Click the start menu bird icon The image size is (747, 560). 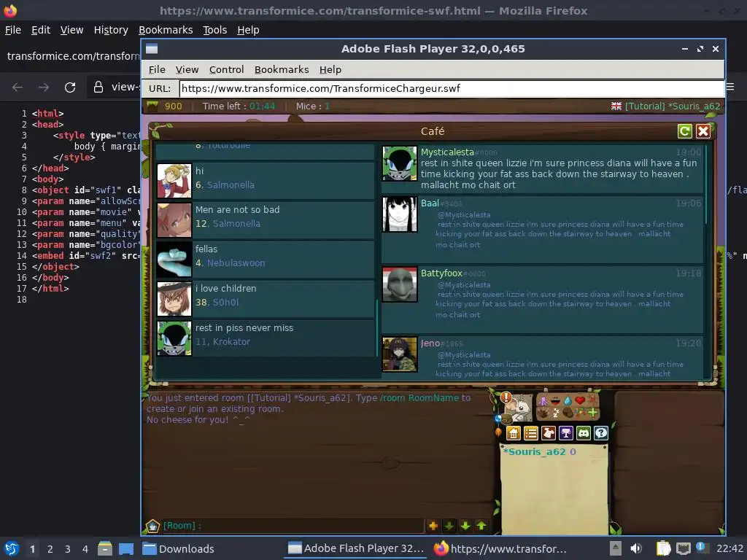coord(12,549)
